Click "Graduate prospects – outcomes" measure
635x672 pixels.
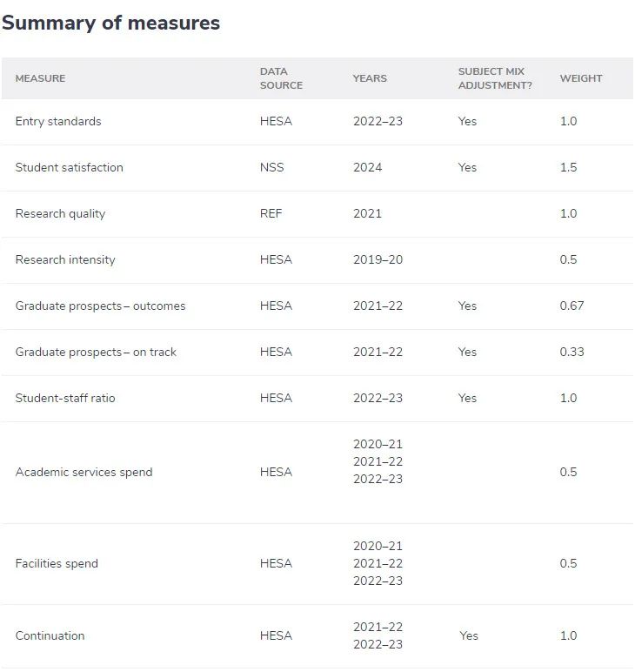100,306
